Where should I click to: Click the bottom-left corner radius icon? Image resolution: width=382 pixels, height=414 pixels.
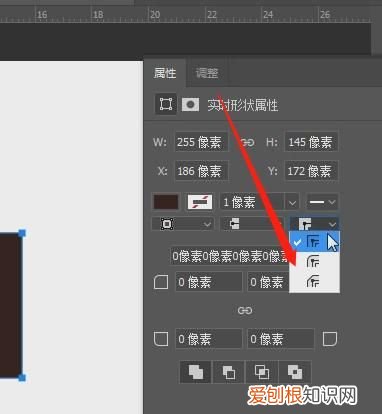[x=161, y=339]
